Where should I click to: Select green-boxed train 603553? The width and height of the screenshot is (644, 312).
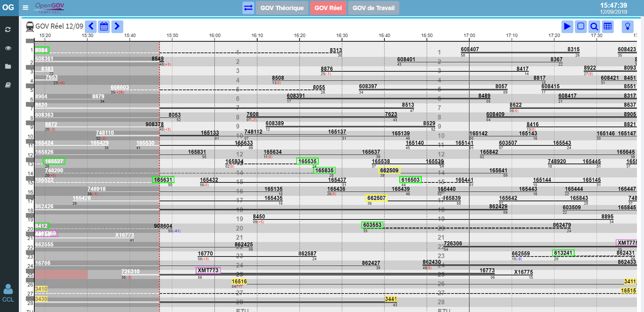[x=372, y=225]
